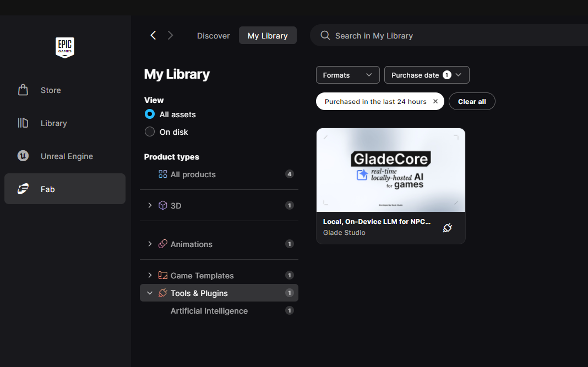Open the 'Local, On-Device LLM for NPC...' title
This screenshot has width=588, height=367.
tap(377, 222)
